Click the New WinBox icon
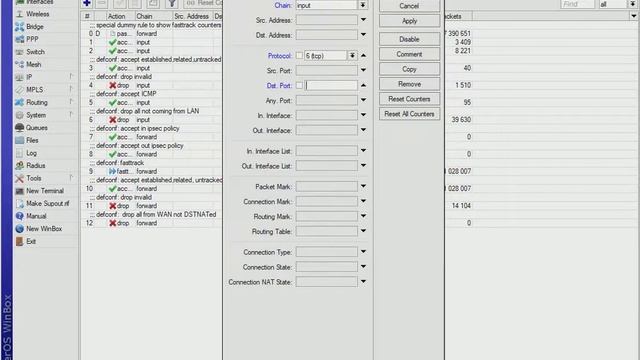 (x=19, y=229)
